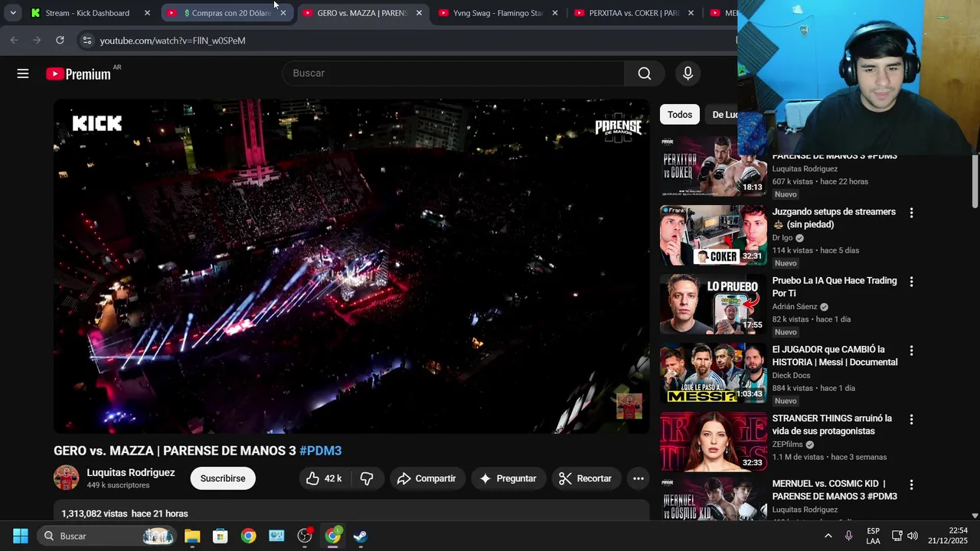The image size is (980, 551).
Task: Click the main video player
Action: tap(351, 266)
